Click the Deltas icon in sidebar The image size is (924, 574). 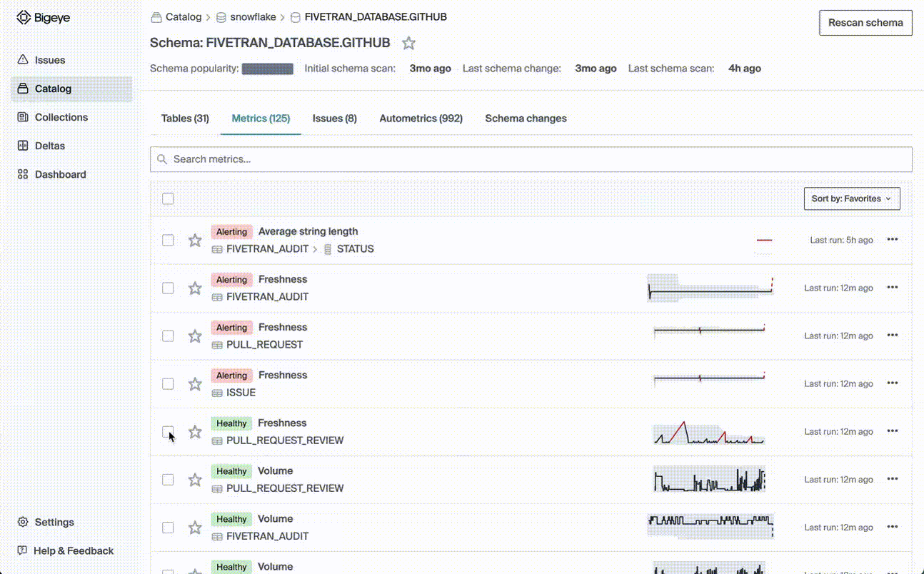coord(23,146)
